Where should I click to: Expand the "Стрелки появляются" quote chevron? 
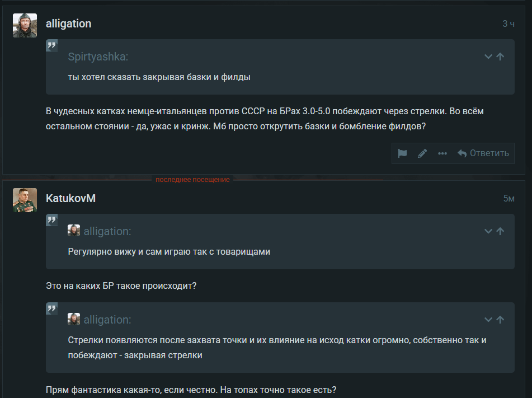pyautogui.click(x=488, y=320)
